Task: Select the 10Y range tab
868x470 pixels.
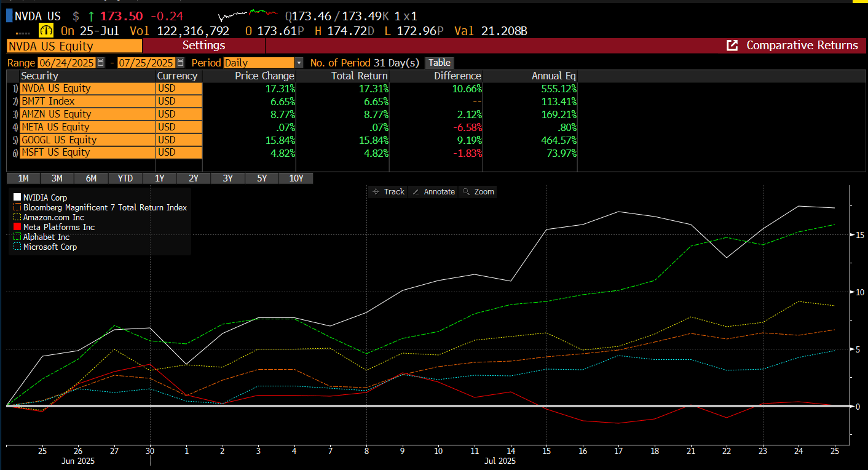Action: click(x=296, y=178)
